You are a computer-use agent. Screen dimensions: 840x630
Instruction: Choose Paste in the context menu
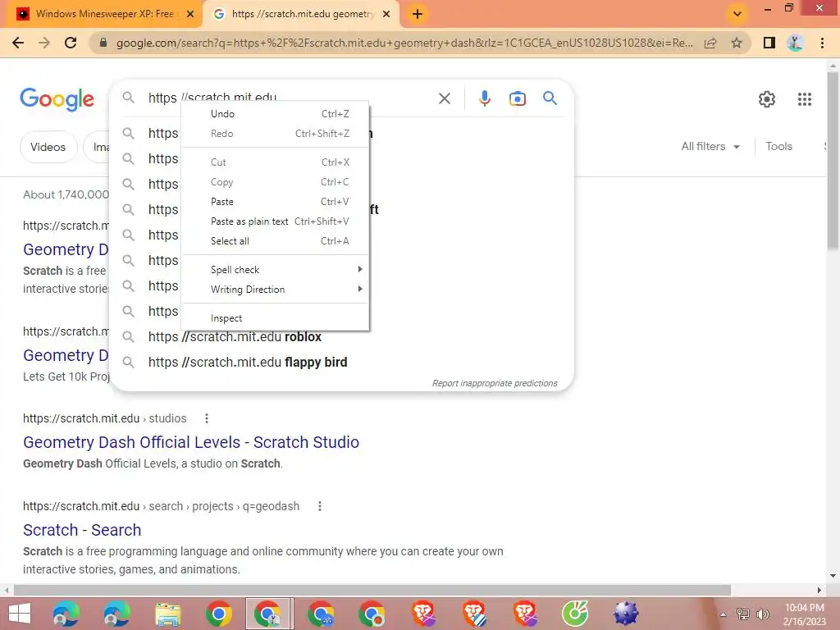pos(276,202)
